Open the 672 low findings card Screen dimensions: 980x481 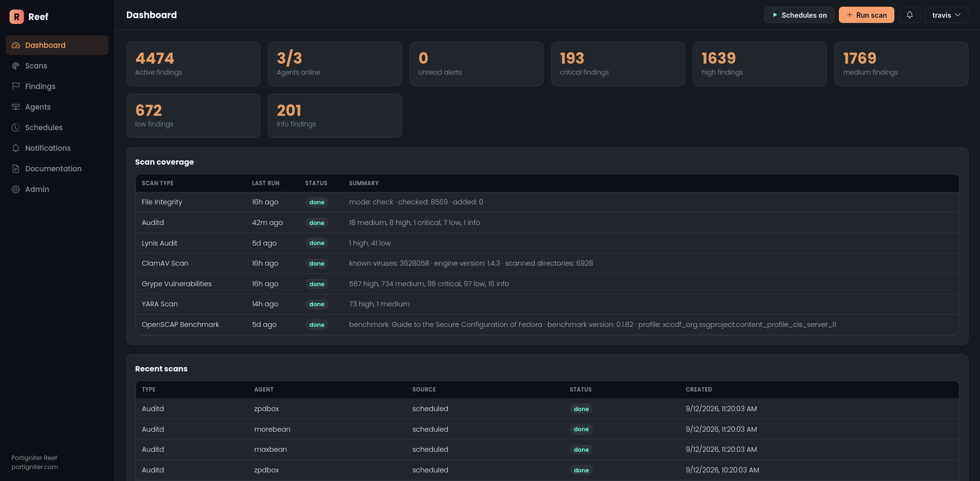193,116
